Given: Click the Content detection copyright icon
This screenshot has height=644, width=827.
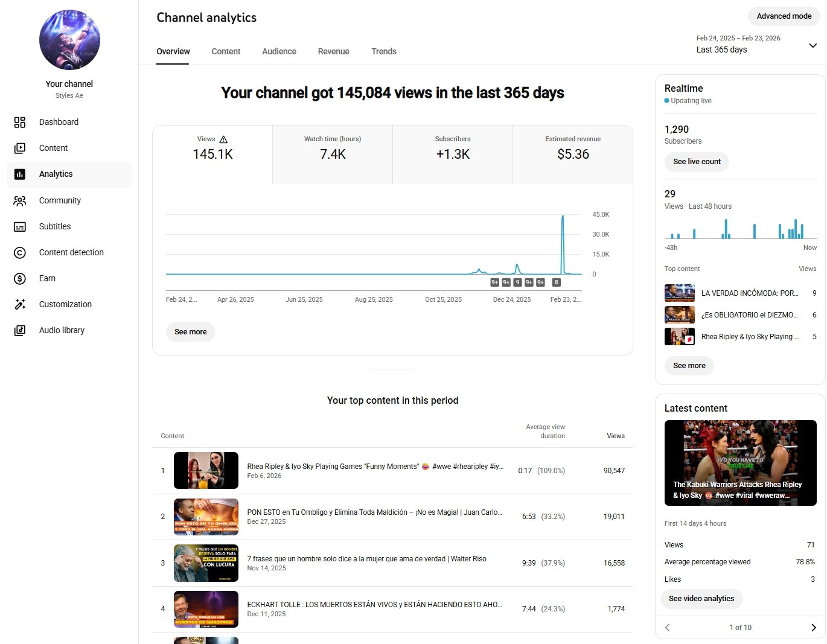Looking at the screenshot, I should tap(20, 253).
